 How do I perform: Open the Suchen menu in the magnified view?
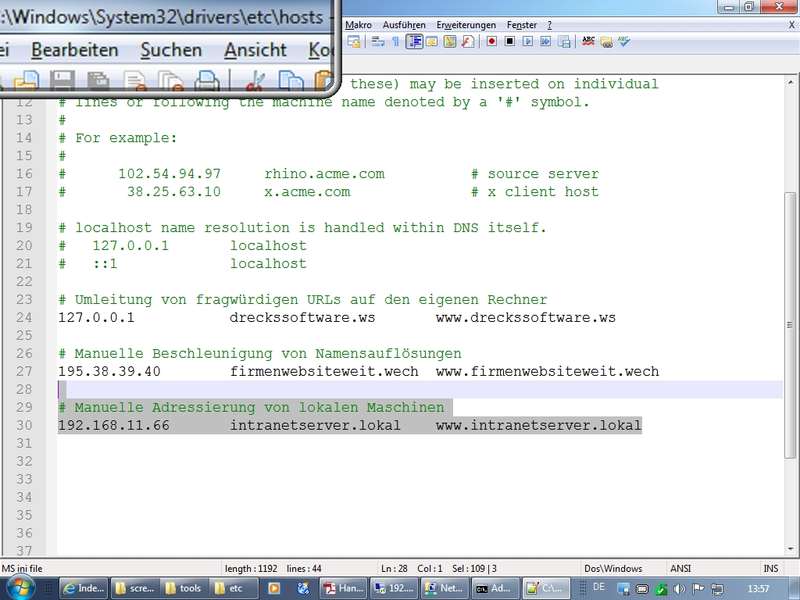tap(171, 50)
